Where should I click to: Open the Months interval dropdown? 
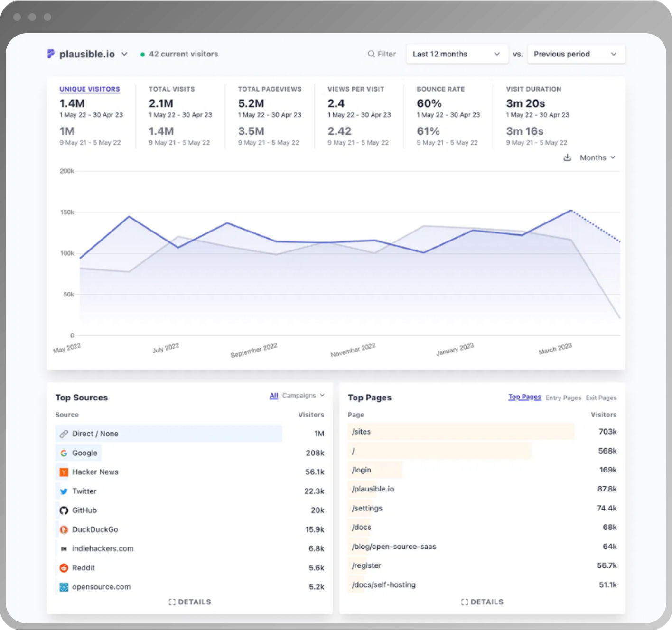click(x=597, y=157)
